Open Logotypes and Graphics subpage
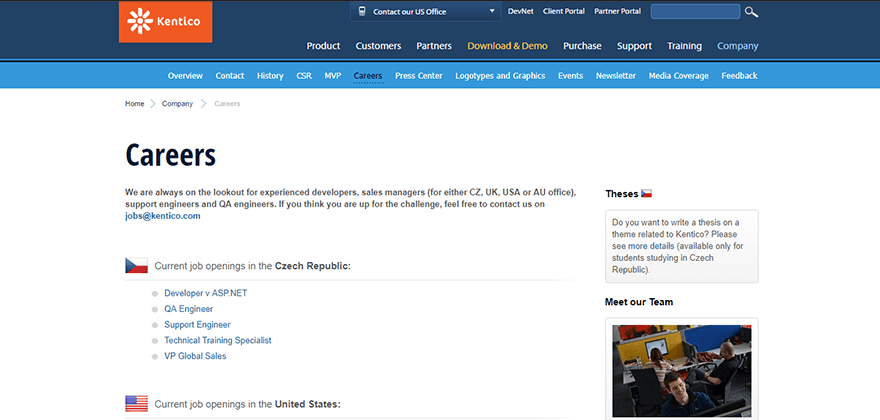This screenshot has width=880, height=420. tap(500, 76)
